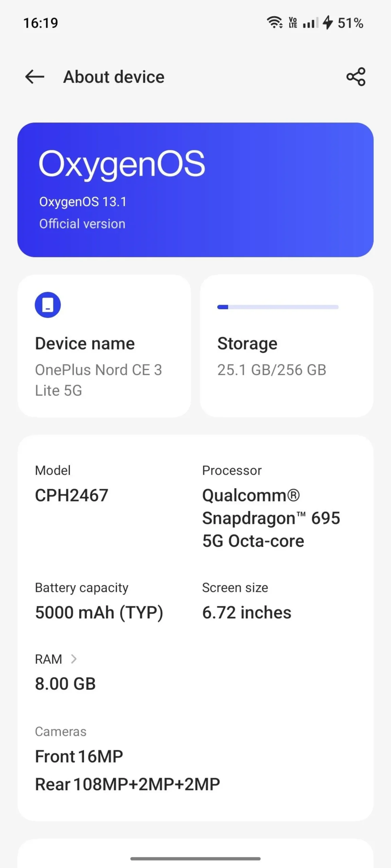The image size is (391, 868).
Task: Tap the bottom navigation gesture bar
Action: [x=195, y=859]
